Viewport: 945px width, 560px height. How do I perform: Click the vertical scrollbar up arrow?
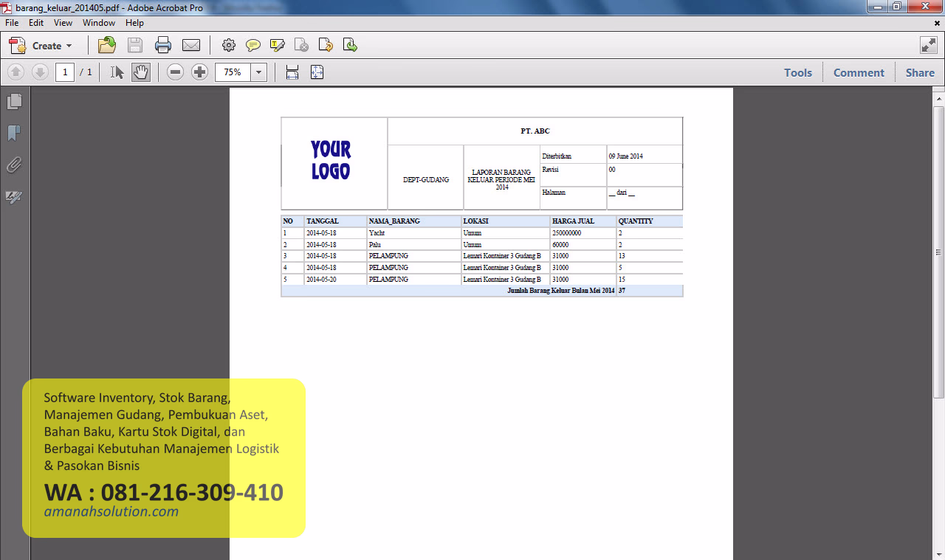click(939, 98)
